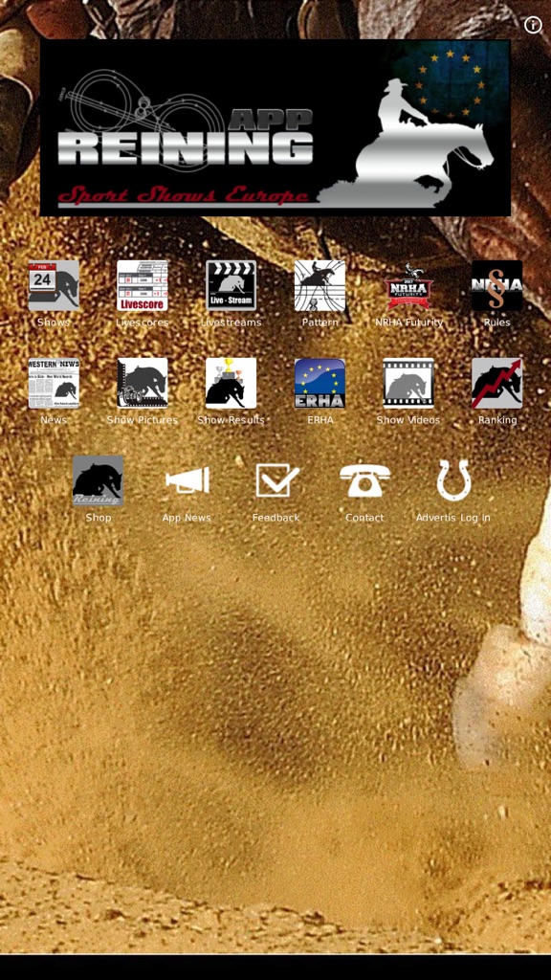Open the Feedback checkmark icon
551x980 pixels.
click(x=276, y=480)
